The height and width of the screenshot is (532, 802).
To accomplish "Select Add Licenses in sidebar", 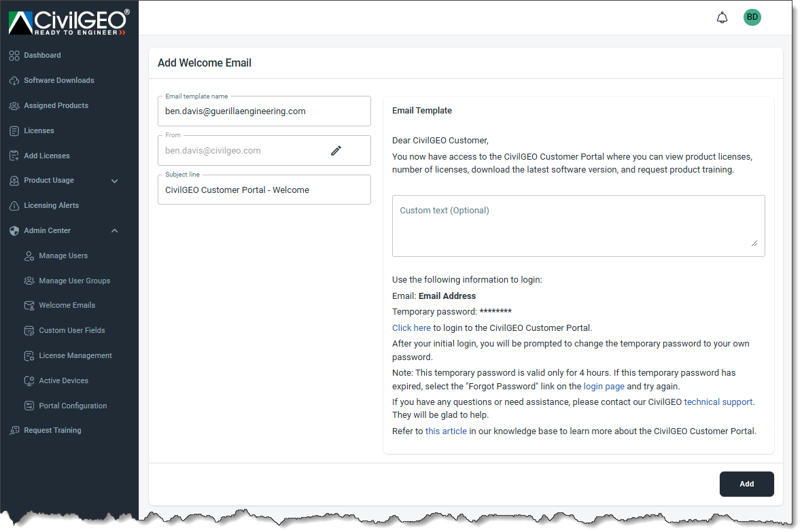I will pos(46,156).
